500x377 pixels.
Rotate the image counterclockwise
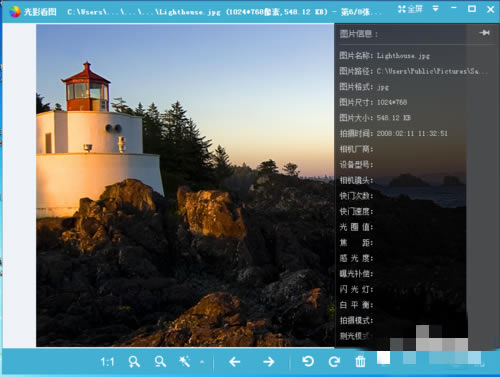(x=308, y=361)
